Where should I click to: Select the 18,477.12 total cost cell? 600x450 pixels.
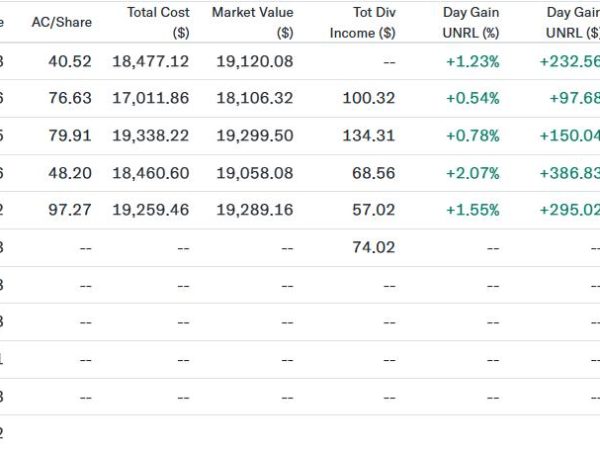pyautogui.click(x=150, y=61)
